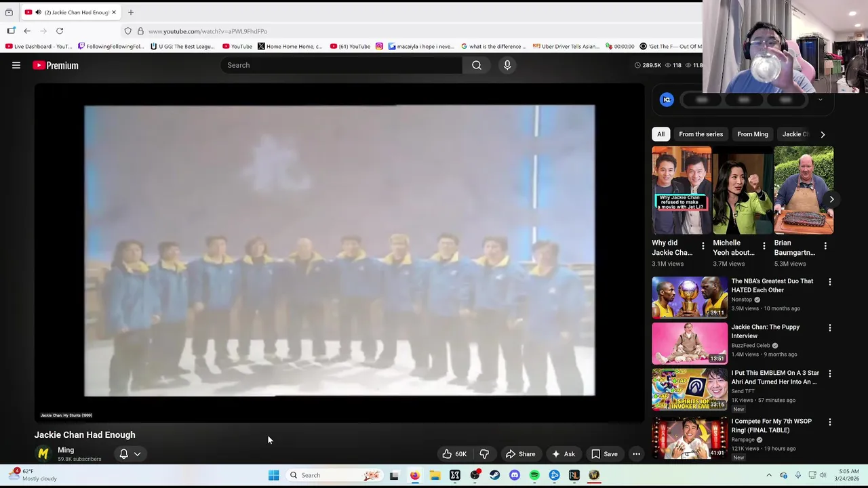Open options for Puppy Interview video
This screenshot has width=868, height=488.
pos(829,328)
